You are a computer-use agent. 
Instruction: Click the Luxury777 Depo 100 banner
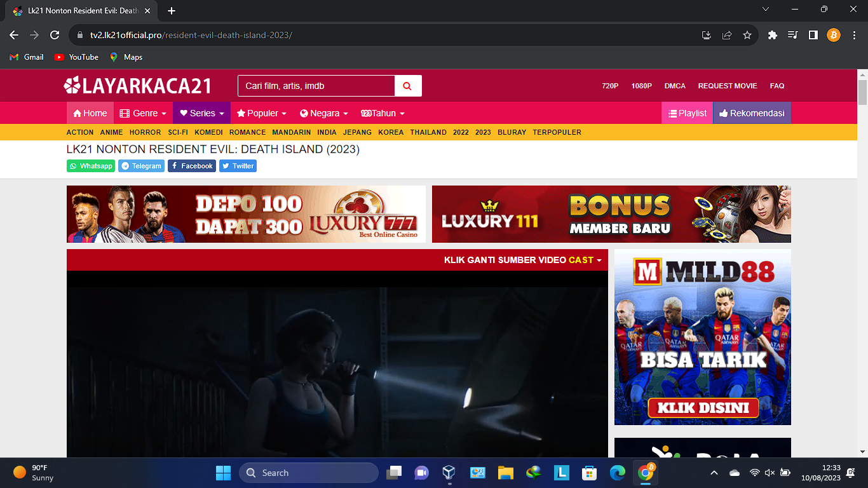[x=246, y=214]
